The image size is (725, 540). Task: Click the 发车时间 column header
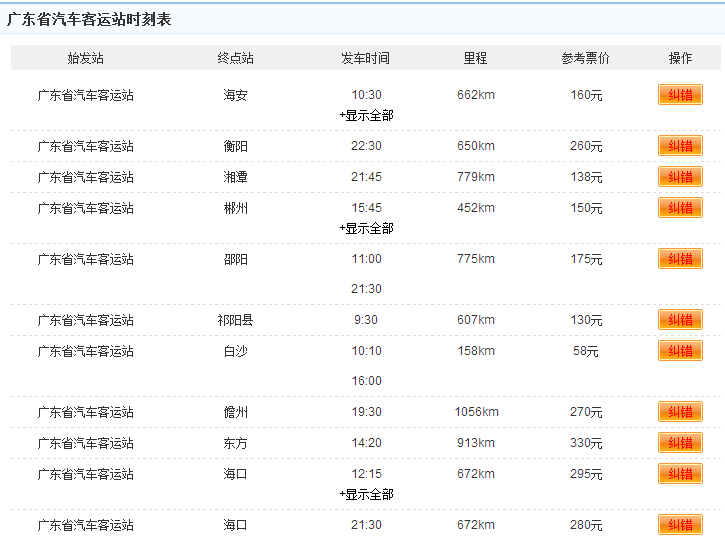coord(365,58)
